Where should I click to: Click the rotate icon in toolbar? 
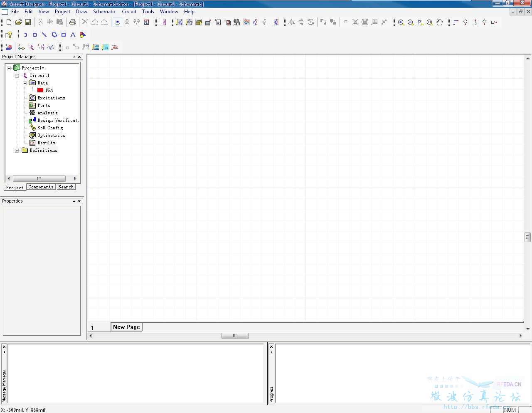click(x=310, y=22)
